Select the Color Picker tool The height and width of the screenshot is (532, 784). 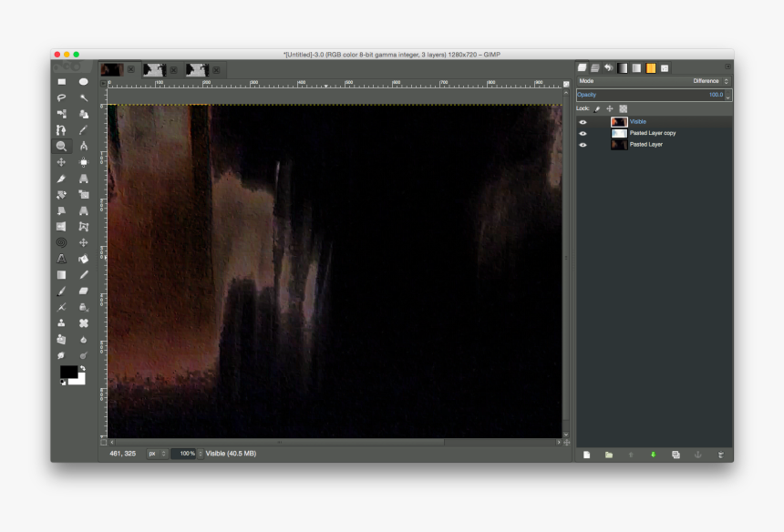point(84,130)
